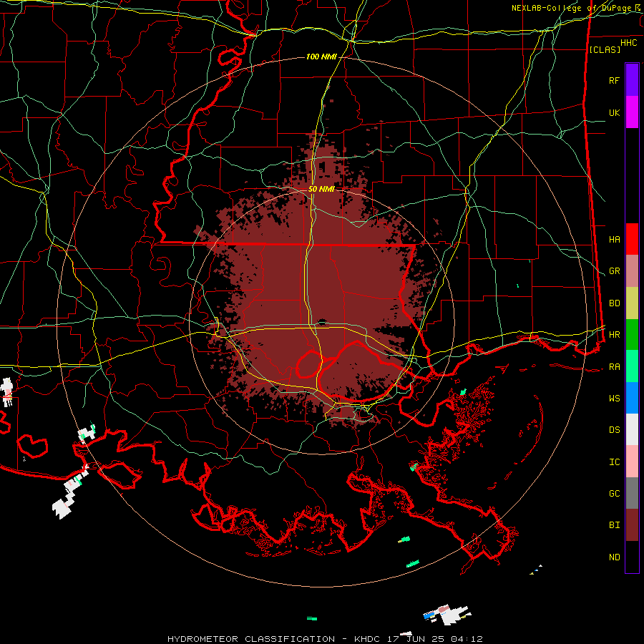644x644 pixels.
Task: Select the 'GC' legend label
Action: click(x=614, y=494)
